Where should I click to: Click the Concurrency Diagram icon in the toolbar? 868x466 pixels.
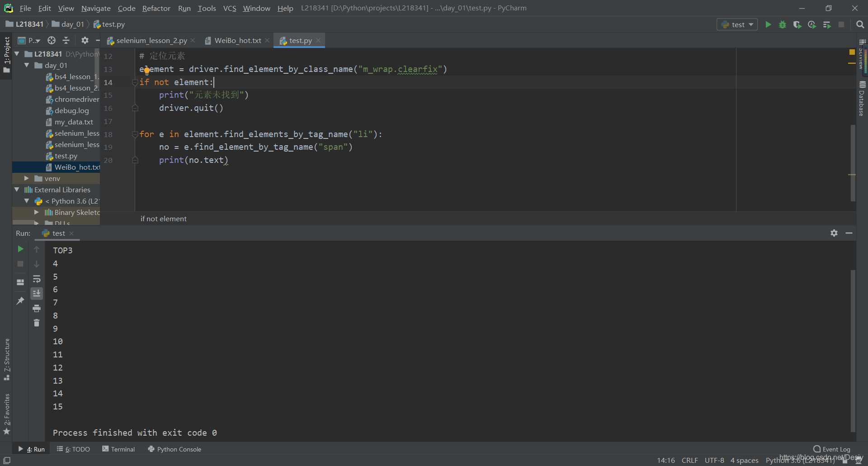[827, 24]
